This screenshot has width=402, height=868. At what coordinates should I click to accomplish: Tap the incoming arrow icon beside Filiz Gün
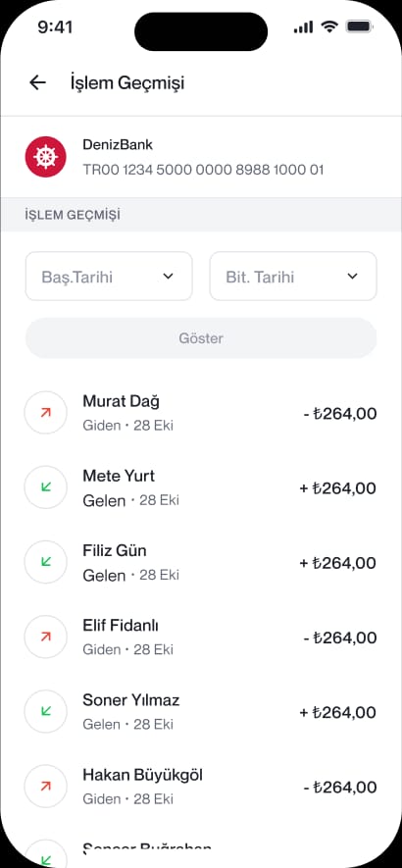pos(45,562)
